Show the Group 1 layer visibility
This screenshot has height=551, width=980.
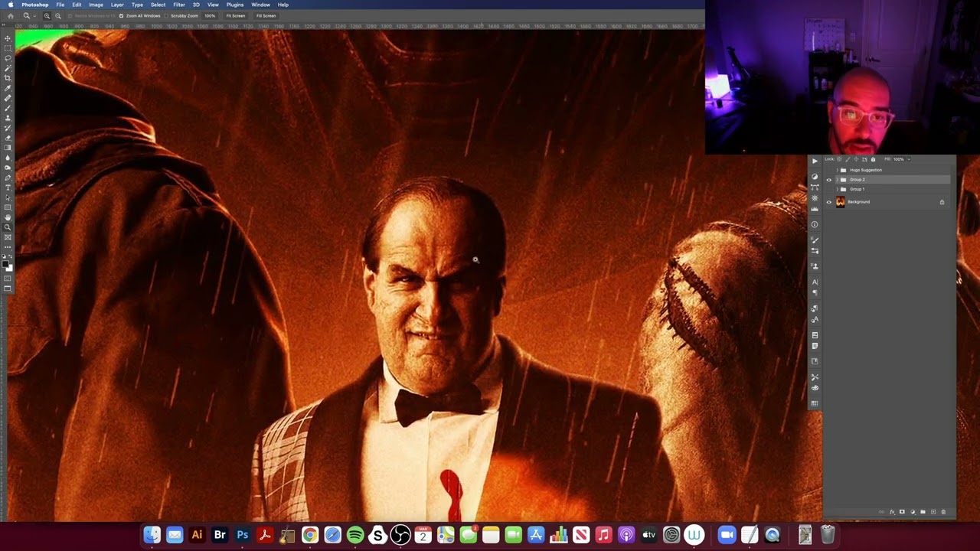[829, 189]
